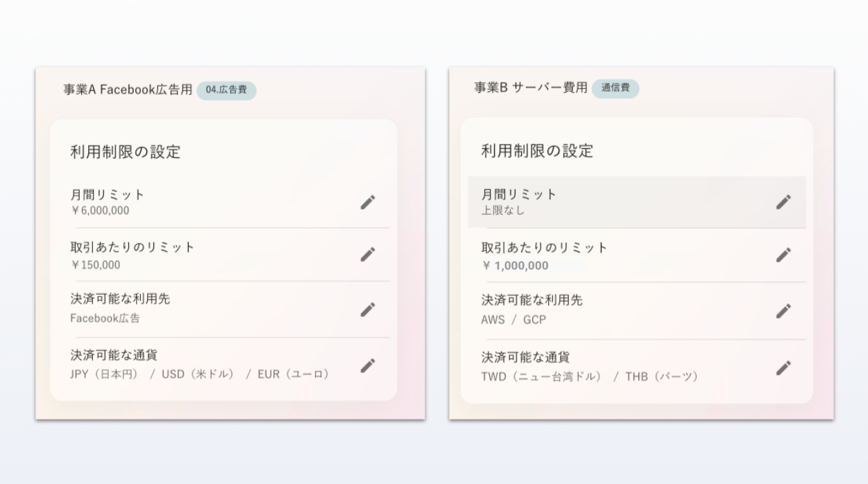Edit per-transaction limit on the Facebook ad card

click(x=368, y=255)
